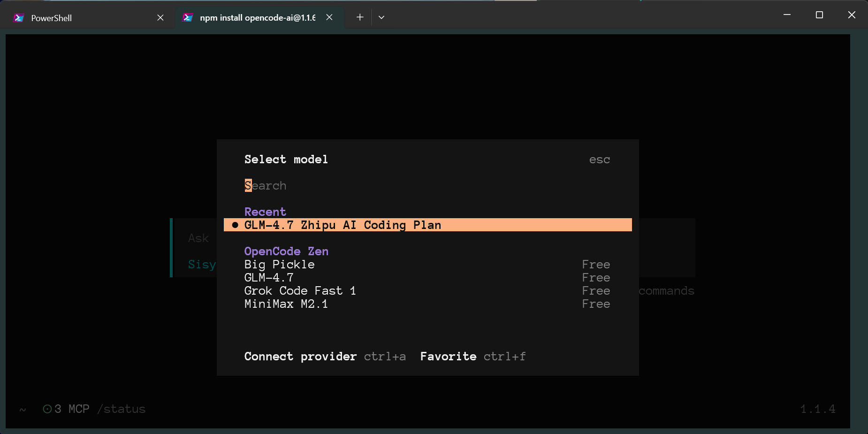Click Favorite in the model dialog
The image size is (868, 434).
448,357
